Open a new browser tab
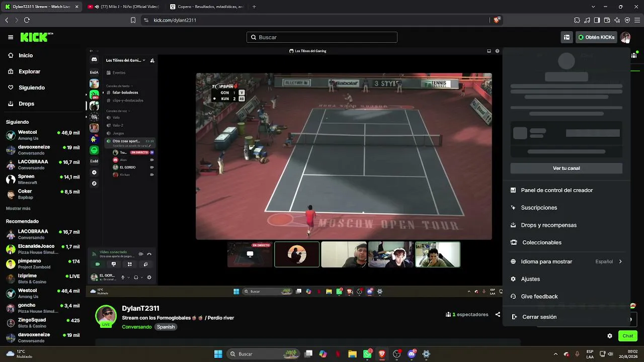Screen dimensions: 644x362 (254, 7)
